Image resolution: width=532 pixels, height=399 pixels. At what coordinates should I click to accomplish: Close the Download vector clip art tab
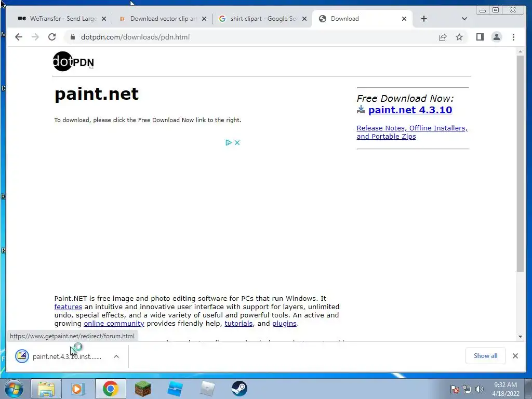pyautogui.click(x=204, y=19)
